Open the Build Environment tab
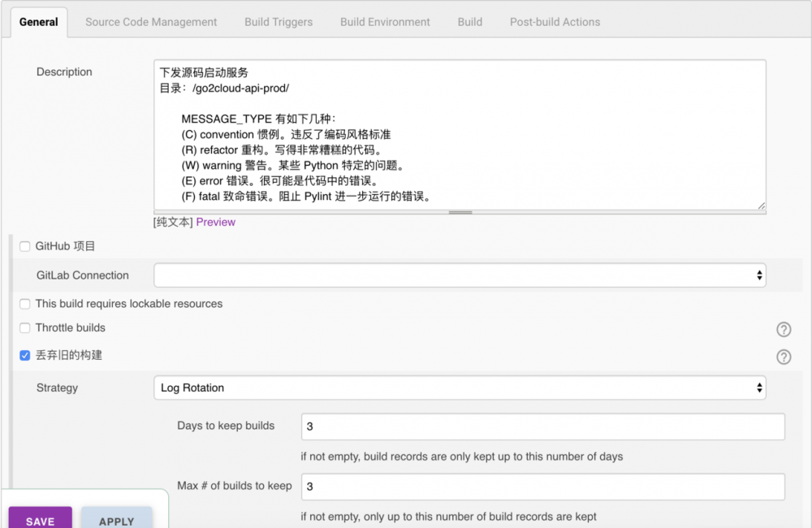This screenshot has height=528, width=812. click(384, 22)
